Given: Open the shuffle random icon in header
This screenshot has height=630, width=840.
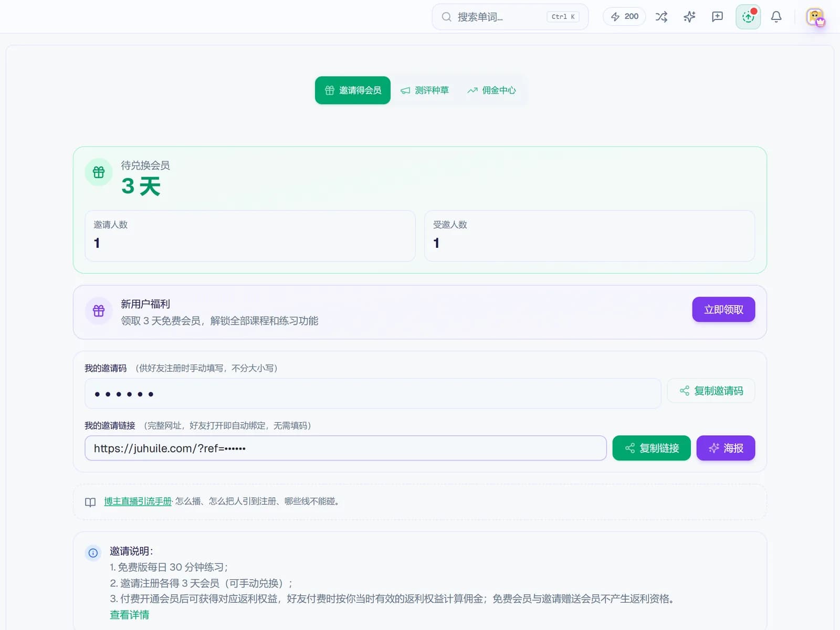Looking at the screenshot, I should click(661, 17).
